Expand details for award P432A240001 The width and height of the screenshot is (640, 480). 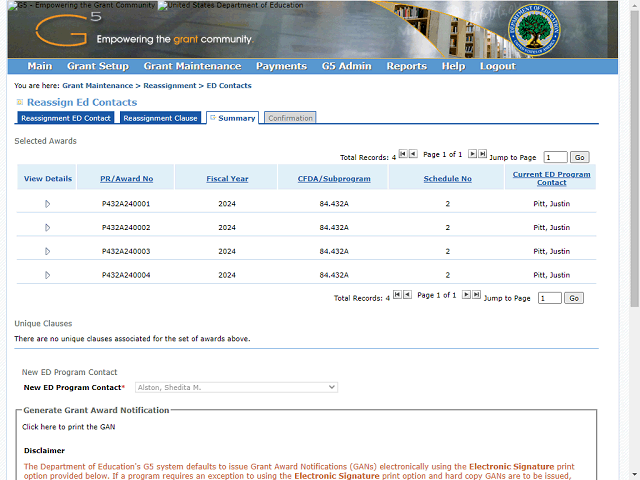(47, 204)
